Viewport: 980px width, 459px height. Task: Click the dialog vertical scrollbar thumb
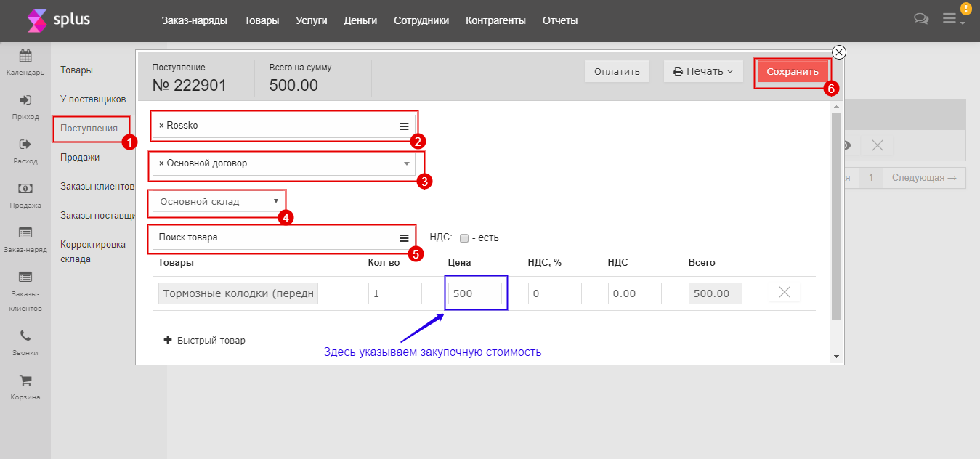(836, 216)
